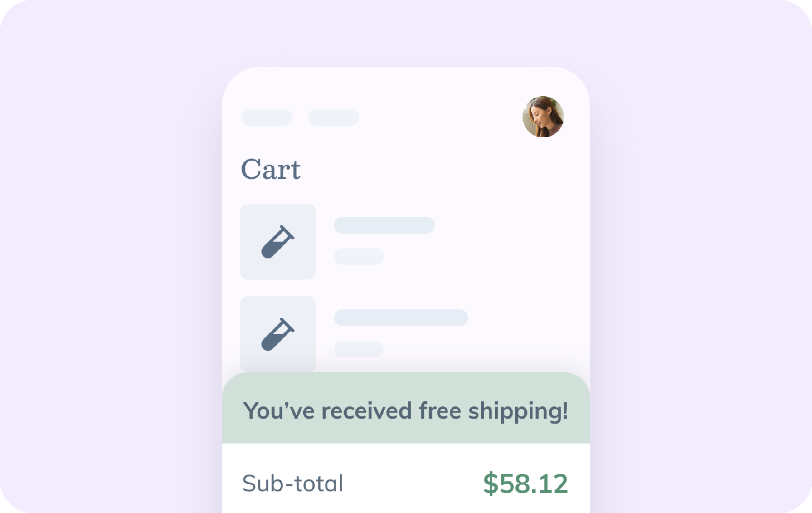Screen dimensions: 812x513
Task: Click the word "shipping!" in the green banner
Action: click(518, 411)
